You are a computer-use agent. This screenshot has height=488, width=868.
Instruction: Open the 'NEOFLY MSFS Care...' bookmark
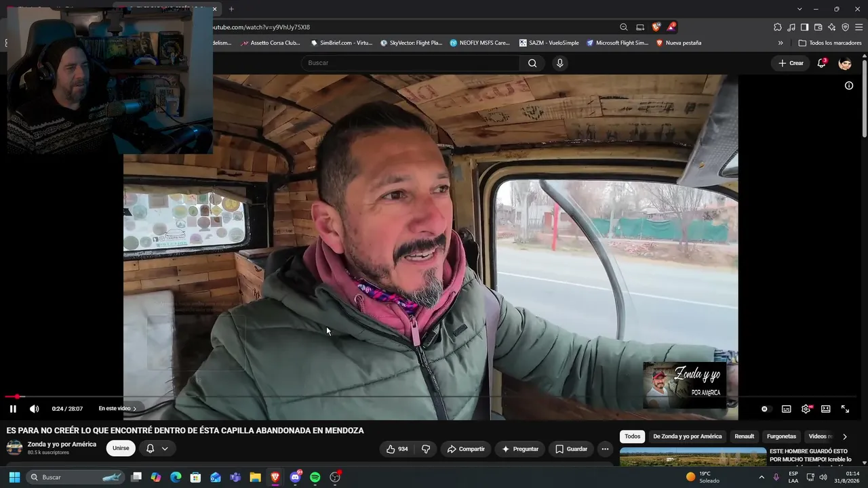click(x=480, y=43)
